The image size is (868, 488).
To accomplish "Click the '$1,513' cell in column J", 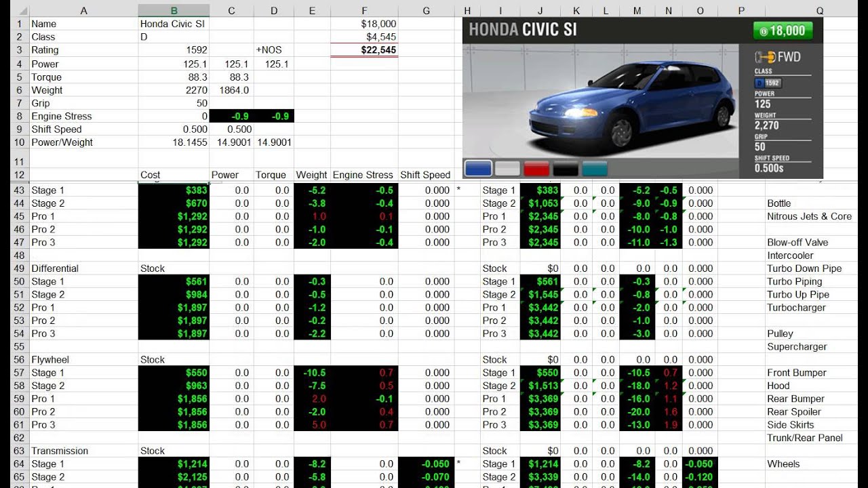I will point(540,386).
